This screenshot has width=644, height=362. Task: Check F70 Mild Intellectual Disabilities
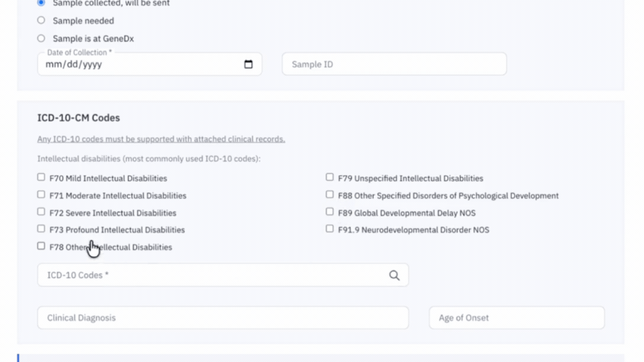[x=41, y=177]
